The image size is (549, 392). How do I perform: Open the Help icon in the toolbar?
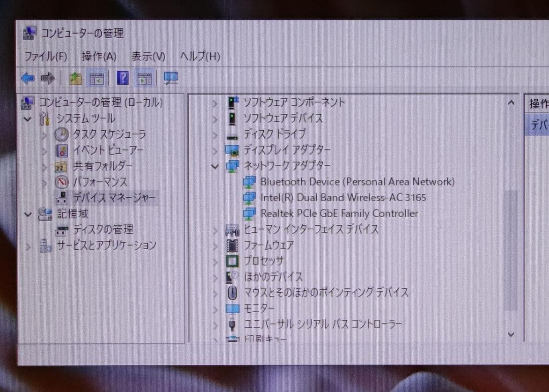point(123,78)
